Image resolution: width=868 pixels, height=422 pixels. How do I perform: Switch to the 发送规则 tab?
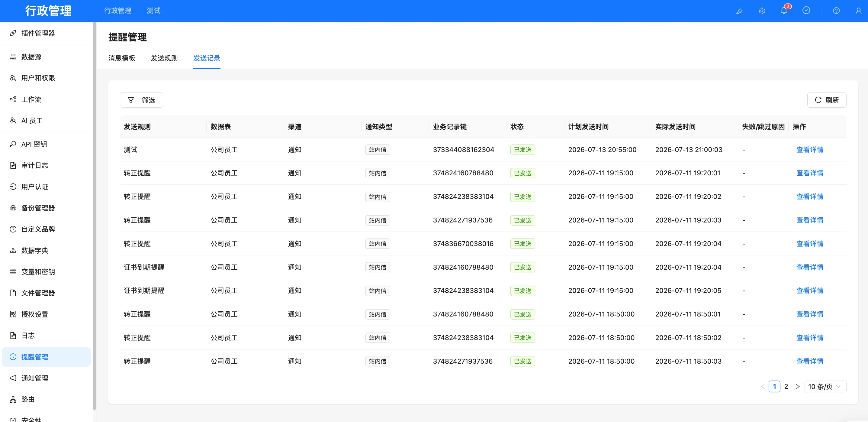coord(164,58)
